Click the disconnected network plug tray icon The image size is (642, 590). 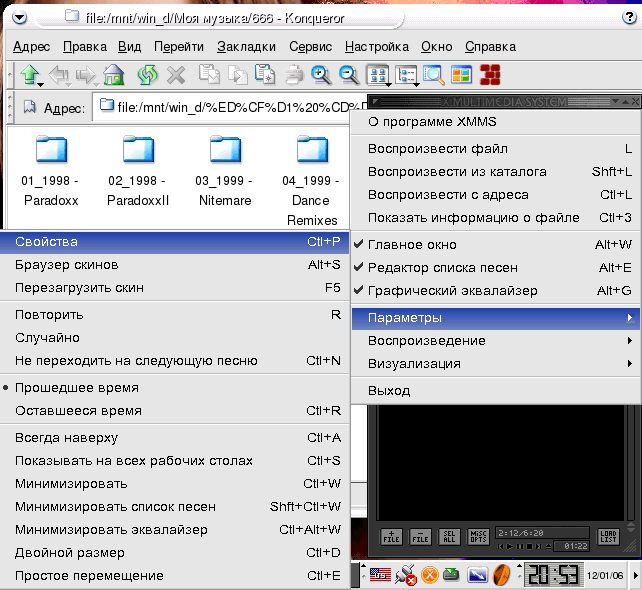click(x=405, y=575)
